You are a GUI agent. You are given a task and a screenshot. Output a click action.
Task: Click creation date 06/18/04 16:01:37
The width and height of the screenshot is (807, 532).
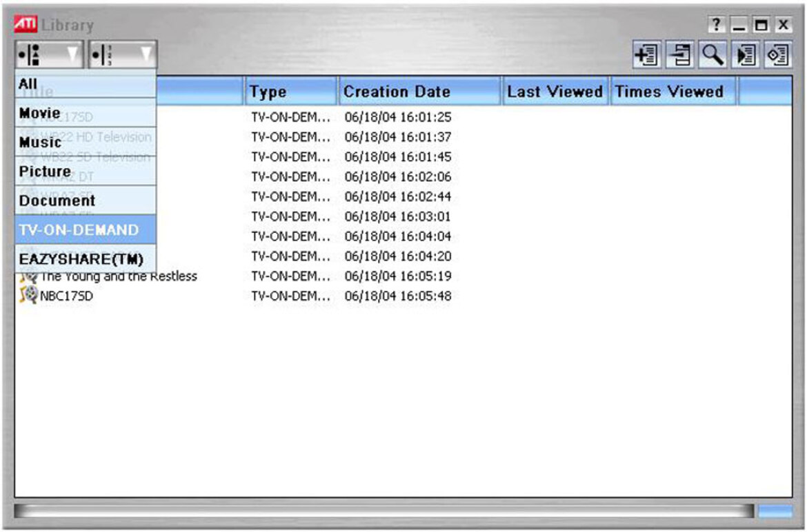pos(398,137)
